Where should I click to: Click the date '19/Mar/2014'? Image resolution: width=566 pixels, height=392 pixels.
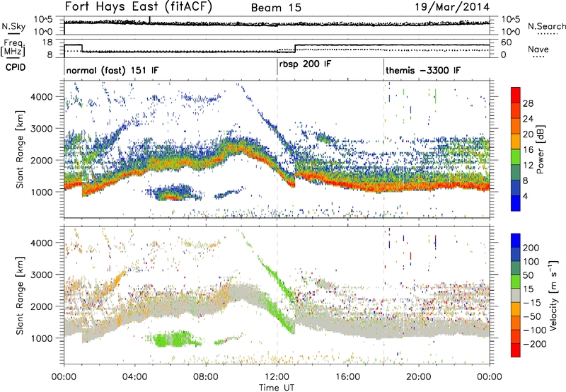(452, 7)
